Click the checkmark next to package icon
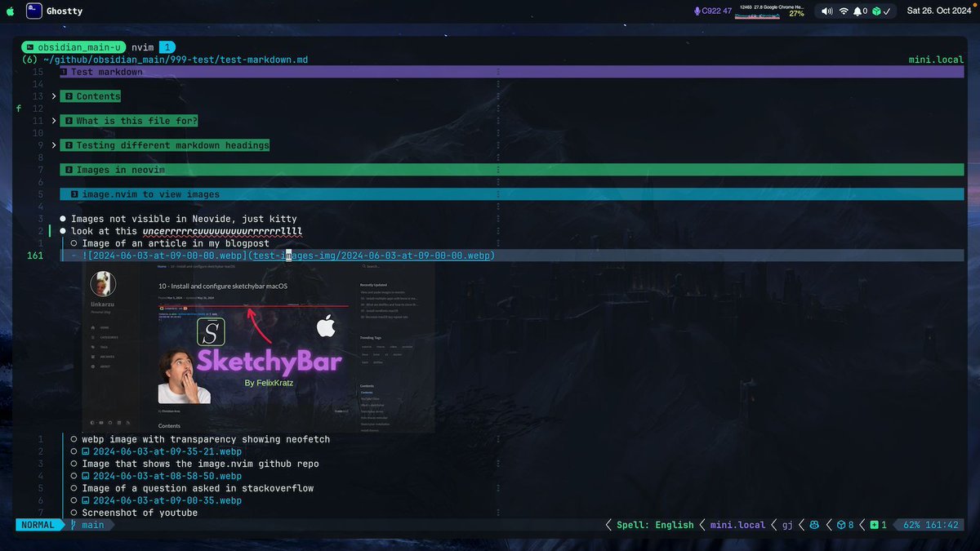The image size is (980, 551). pos(888,11)
